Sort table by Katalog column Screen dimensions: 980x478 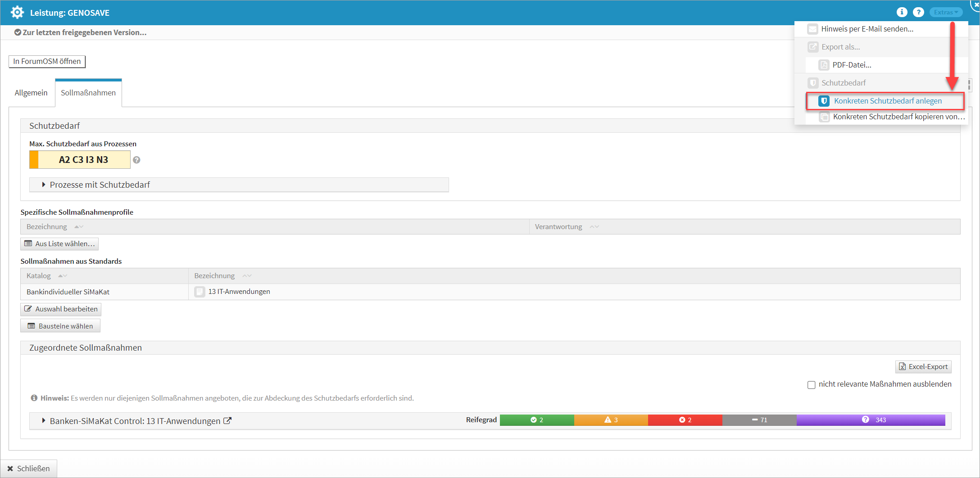39,275
